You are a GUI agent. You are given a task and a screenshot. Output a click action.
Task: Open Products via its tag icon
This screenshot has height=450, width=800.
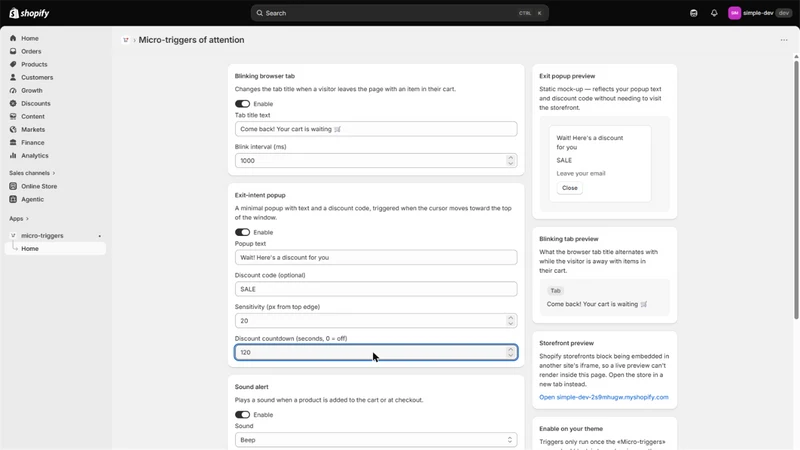click(x=13, y=64)
